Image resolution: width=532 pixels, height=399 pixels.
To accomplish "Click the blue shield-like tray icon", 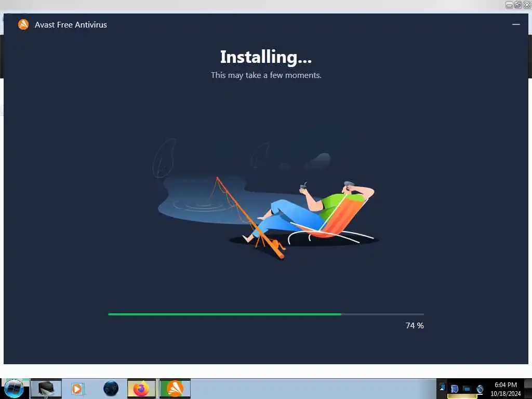I will point(455,389).
